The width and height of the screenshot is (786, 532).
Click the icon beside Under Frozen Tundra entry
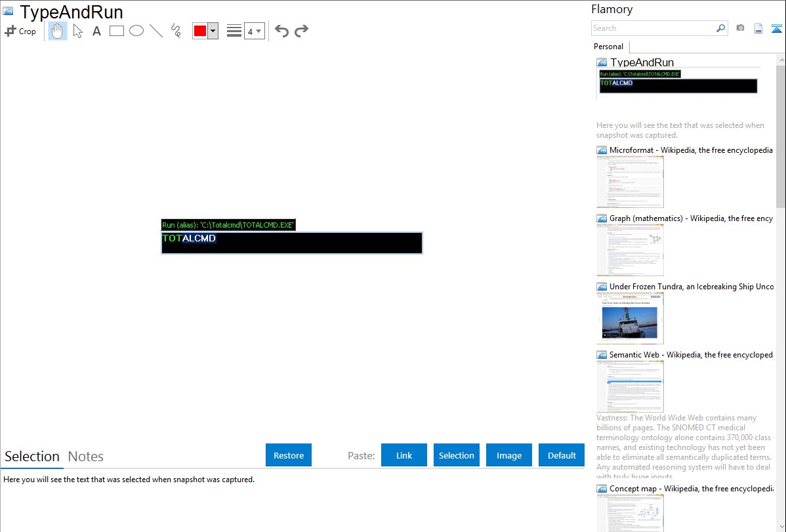pos(602,287)
